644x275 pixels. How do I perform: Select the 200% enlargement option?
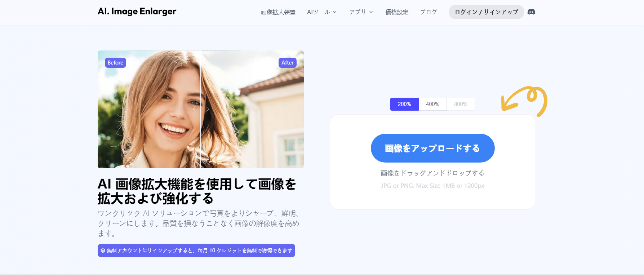pyautogui.click(x=404, y=104)
